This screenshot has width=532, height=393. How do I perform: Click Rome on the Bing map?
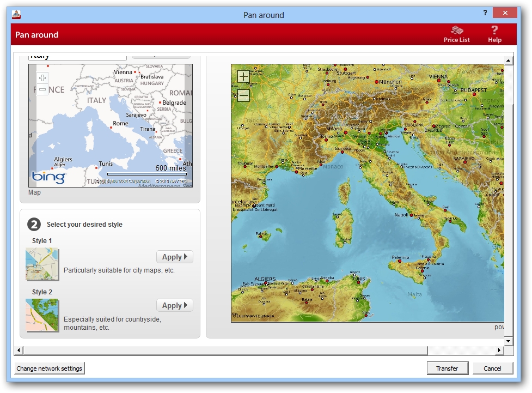pyautogui.click(x=120, y=123)
